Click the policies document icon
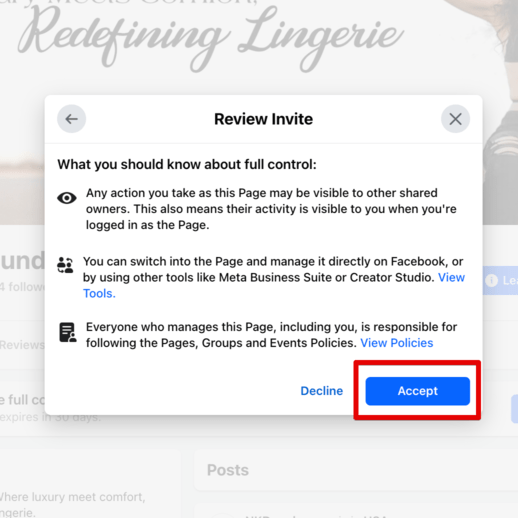 68,332
